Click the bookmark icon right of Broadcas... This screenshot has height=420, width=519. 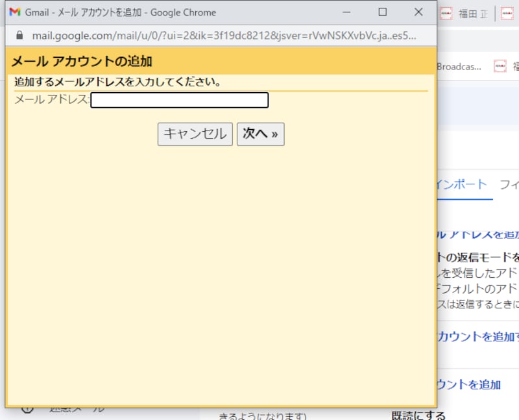[x=500, y=66]
